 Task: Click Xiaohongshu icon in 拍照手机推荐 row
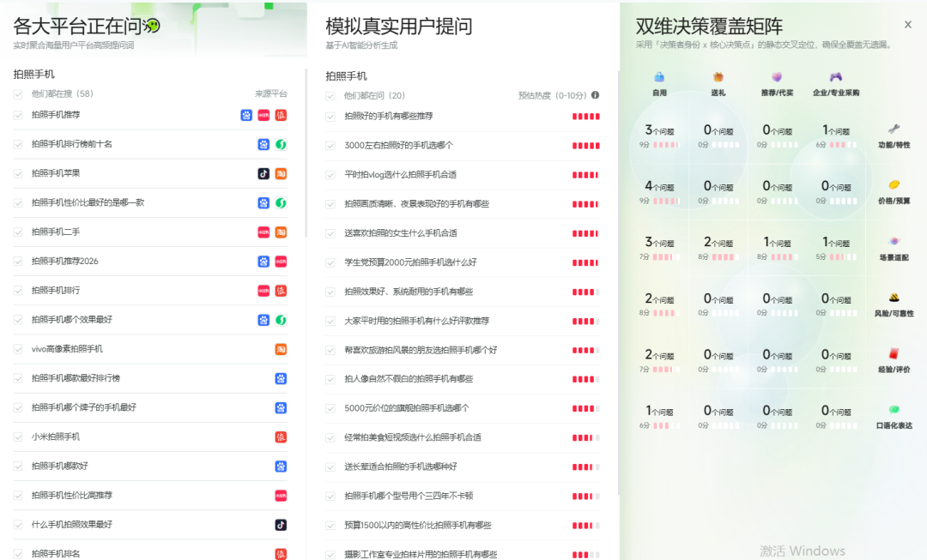pyautogui.click(x=264, y=115)
